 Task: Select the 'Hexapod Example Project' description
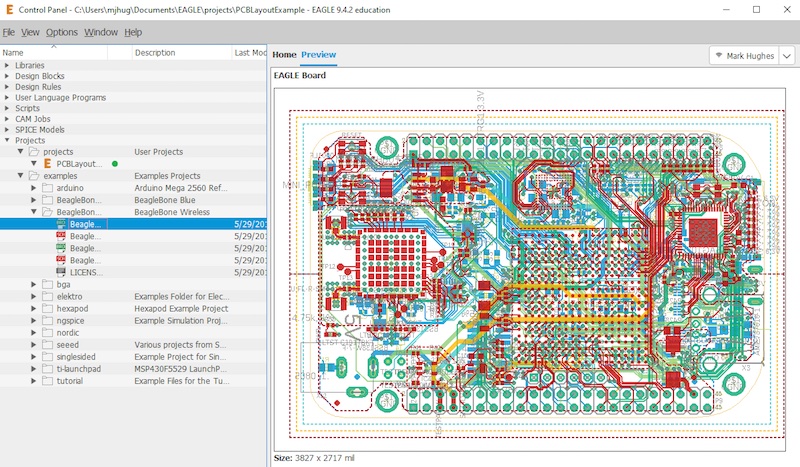(181, 308)
